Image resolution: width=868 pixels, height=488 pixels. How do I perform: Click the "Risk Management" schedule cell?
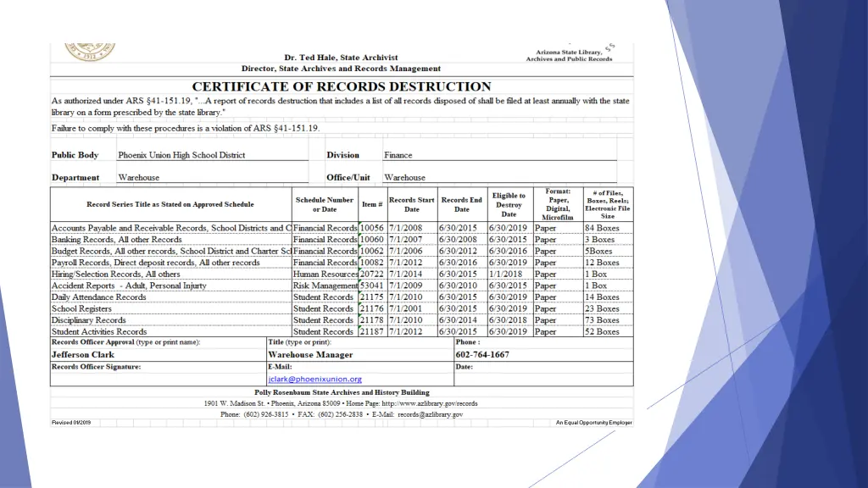[325, 286]
